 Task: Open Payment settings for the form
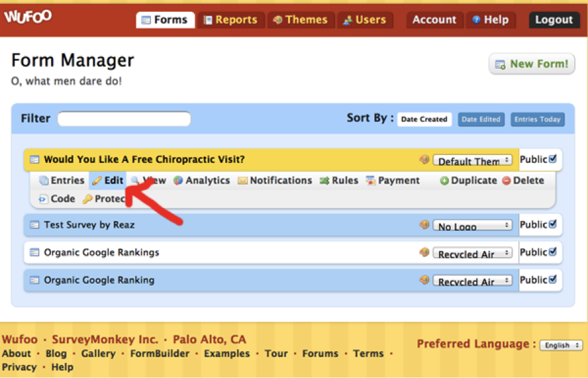[x=393, y=180]
